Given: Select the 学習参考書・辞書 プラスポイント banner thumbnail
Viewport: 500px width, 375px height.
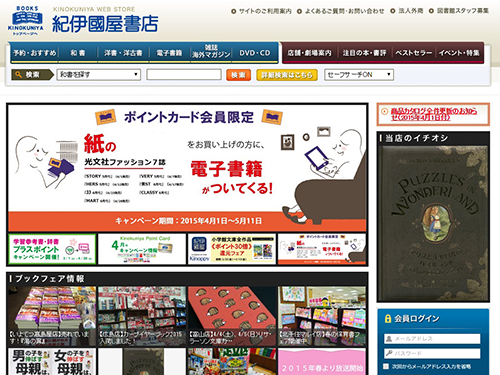Looking at the screenshot, I should click(52, 249).
